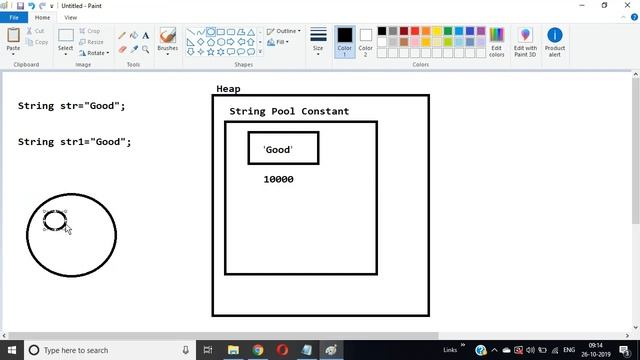Image resolution: width=640 pixels, height=360 pixels.
Task: Switch to the Home tab
Action: tap(42, 18)
